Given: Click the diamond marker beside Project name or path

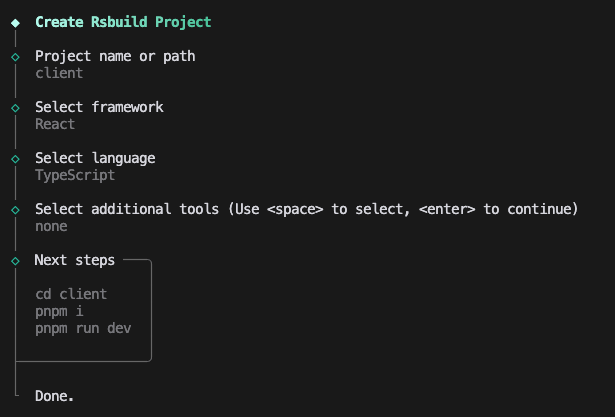Looking at the screenshot, I should tap(15, 57).
